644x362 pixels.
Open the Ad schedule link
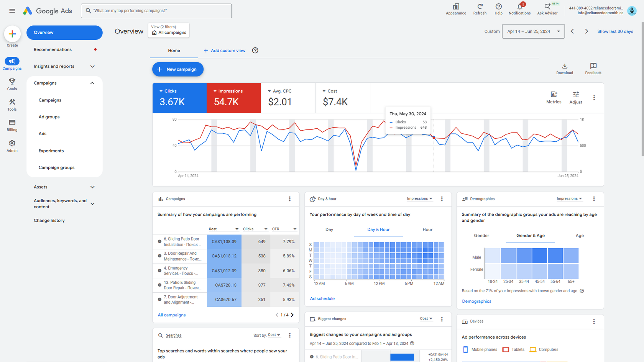click(322, 298)
